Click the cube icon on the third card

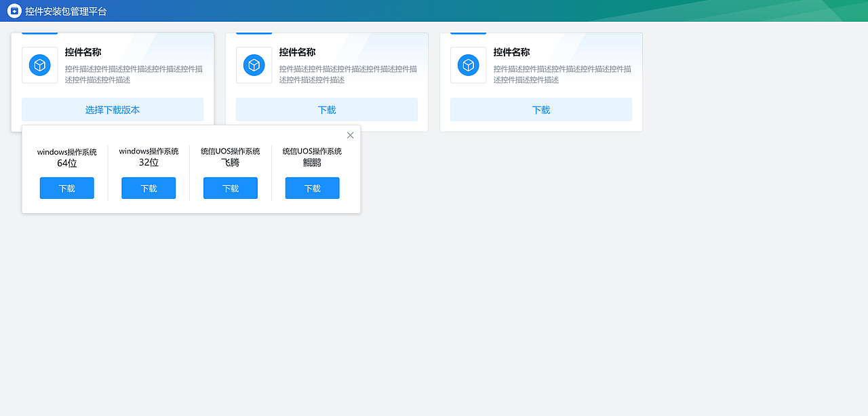468,64
